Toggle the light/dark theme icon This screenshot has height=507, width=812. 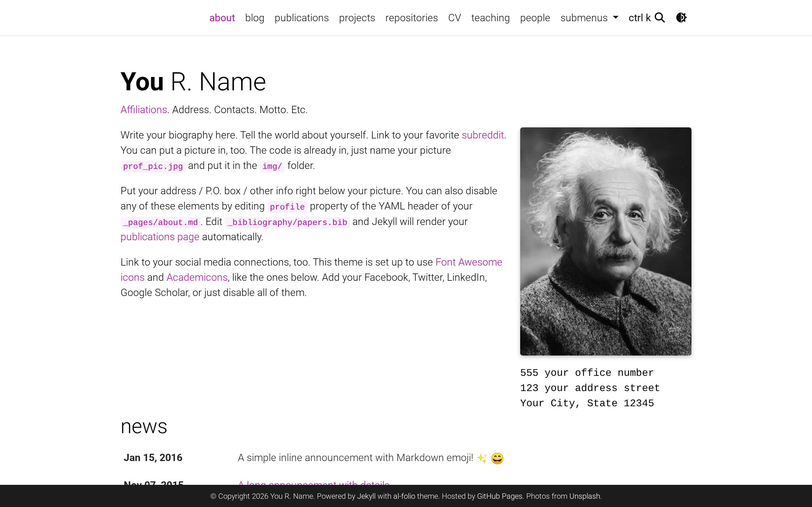coord(681,17)
